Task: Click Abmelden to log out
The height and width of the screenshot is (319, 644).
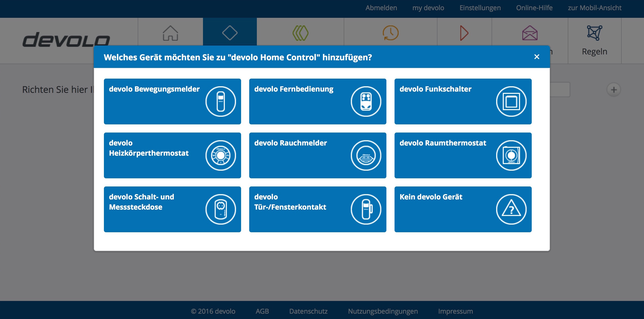Action: 381,8
